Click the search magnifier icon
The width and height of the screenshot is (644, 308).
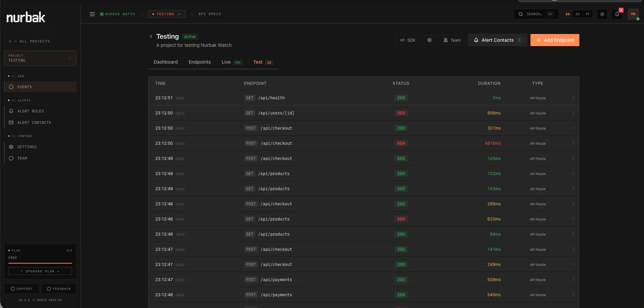pos(521,14)
